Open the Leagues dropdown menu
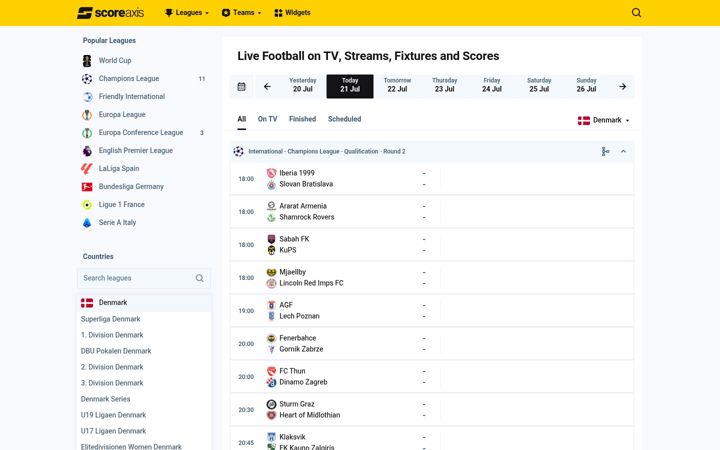Viewport: 720px width, 450px height. pos(186,12)
